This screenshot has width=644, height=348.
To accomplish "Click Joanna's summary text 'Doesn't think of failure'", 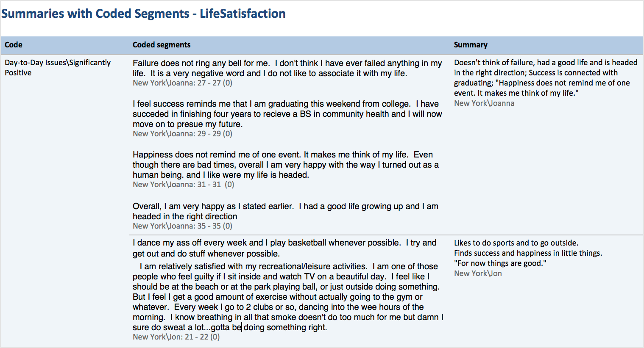I will [x=546, y=78].
